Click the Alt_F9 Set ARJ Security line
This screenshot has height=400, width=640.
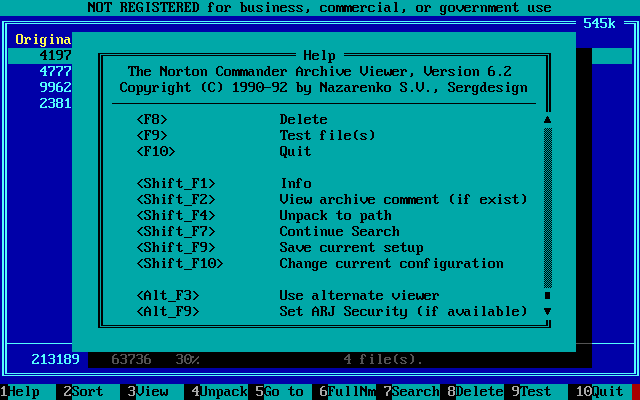point(330,312)
